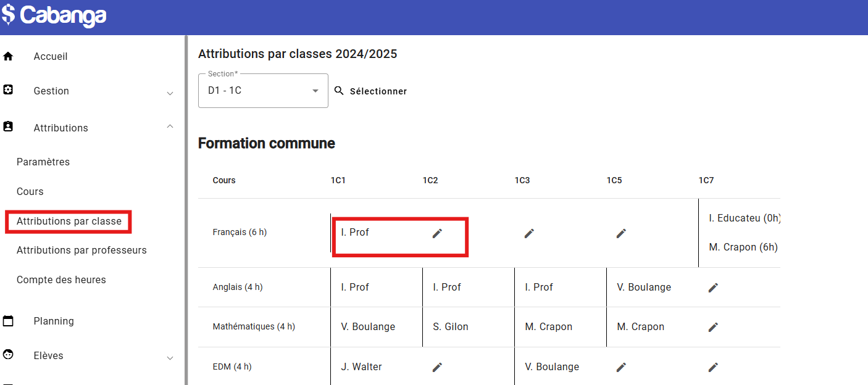Viewport: 868px width, 385px height.
Task: Click the Accueil home icon
Action: 8,57
